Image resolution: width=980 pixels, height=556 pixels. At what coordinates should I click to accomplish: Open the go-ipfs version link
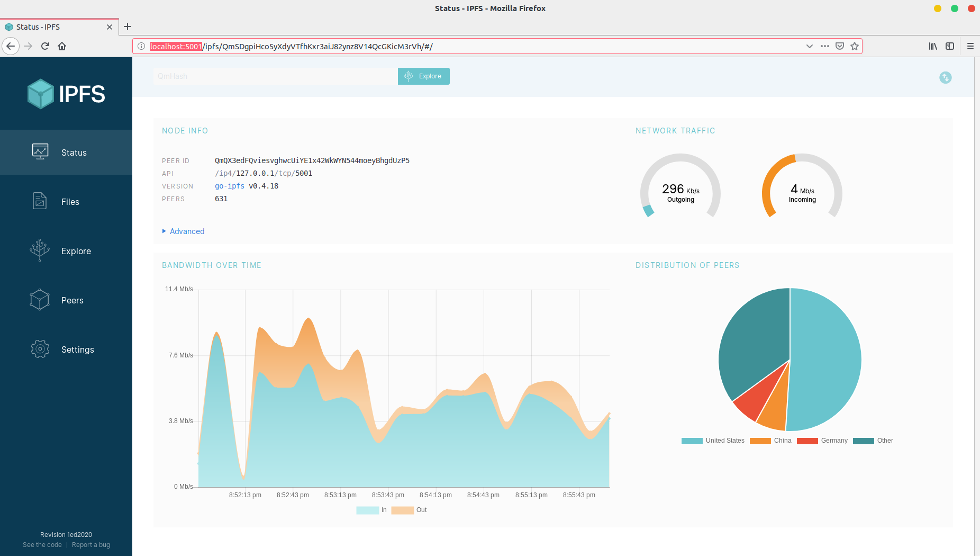tap(230, 186)
